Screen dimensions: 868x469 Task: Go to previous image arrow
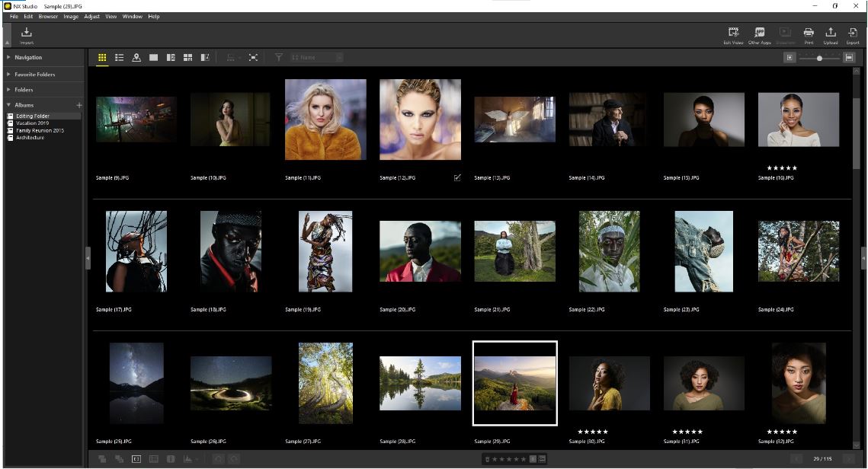[x=796, y=459]
